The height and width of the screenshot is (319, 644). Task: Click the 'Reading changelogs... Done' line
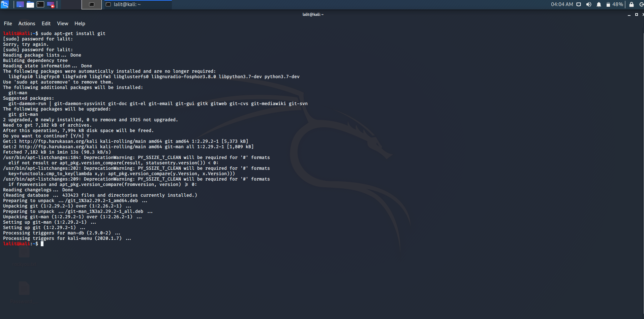[x=38, y=190]
